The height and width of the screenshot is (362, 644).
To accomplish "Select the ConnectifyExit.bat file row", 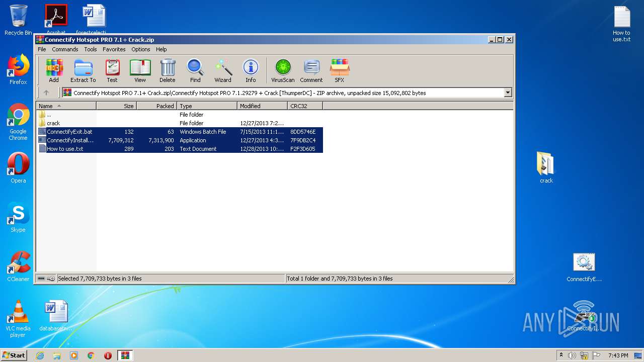I will pyautogui.click(x=180, y=132).
